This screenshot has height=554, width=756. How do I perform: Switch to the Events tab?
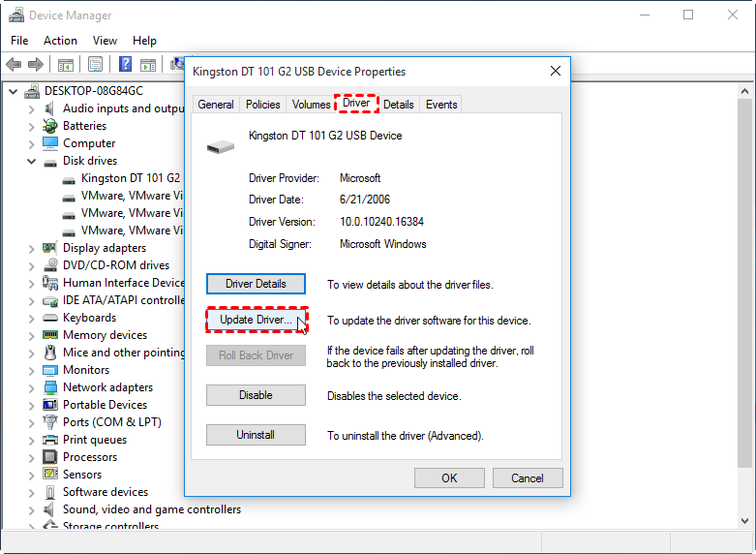click(x=441, y=105)
